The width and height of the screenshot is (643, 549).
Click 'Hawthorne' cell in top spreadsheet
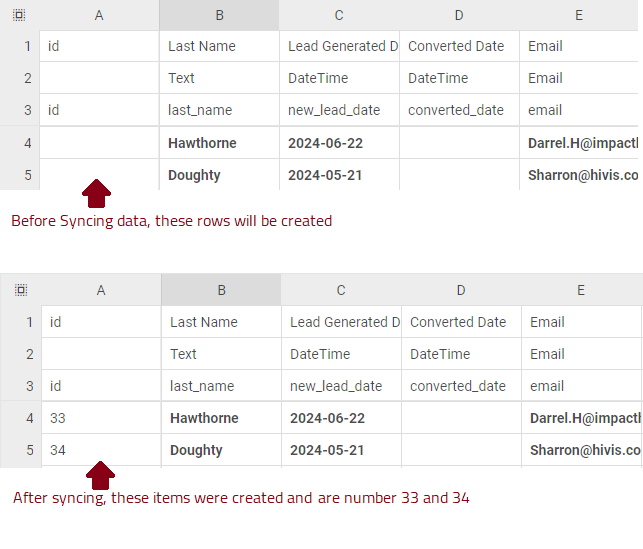point(219,143)
